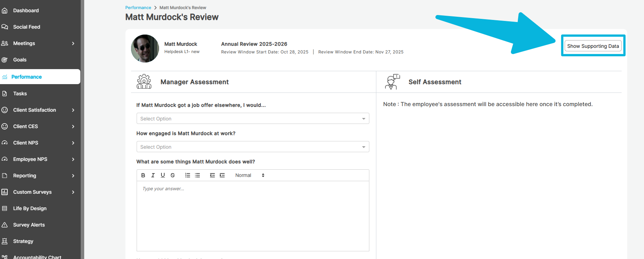Click the Goals target icon
Screen dimensions: 644x259
pyautogui.click(x=5, y=60)
